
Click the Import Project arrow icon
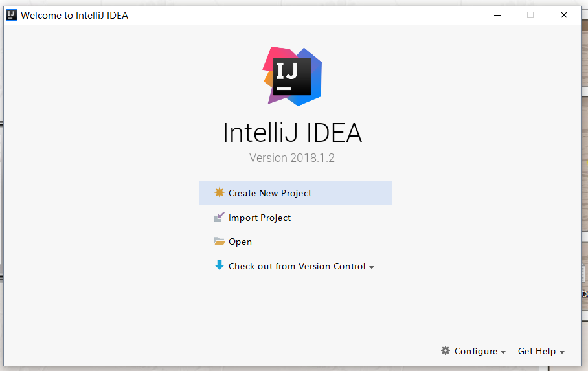coord(220,217)
